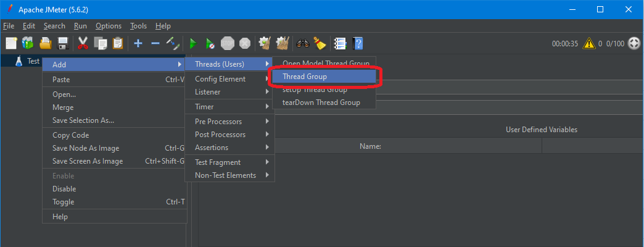Choose tearDown Thread Group
644x247 pixels.
point(324,103)
